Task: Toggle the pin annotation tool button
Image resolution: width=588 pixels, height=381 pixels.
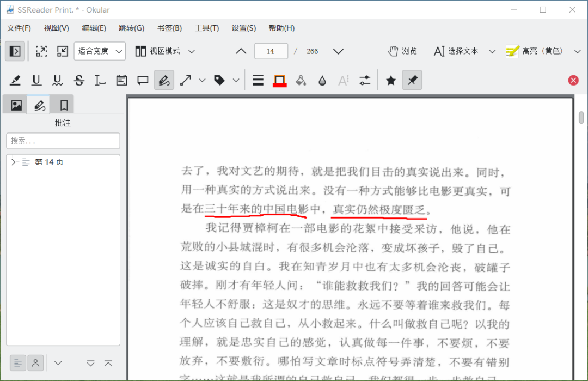Action: pyautogui.click(x=412, y=80)
